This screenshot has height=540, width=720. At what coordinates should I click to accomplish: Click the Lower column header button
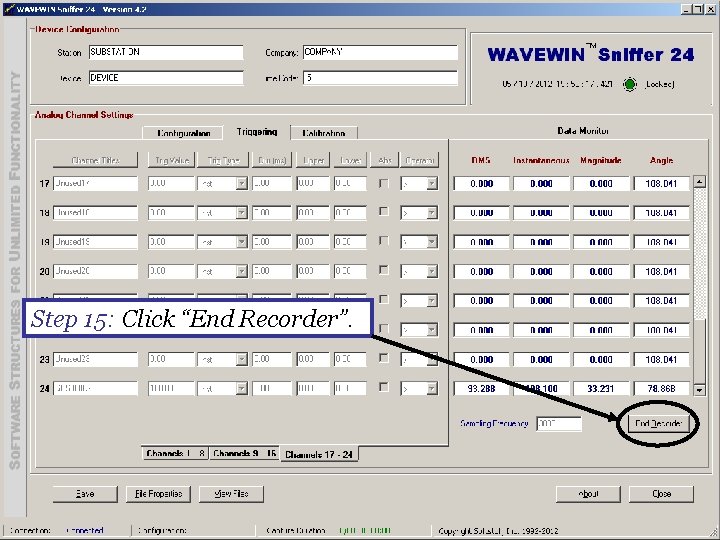tap(351, 160)
